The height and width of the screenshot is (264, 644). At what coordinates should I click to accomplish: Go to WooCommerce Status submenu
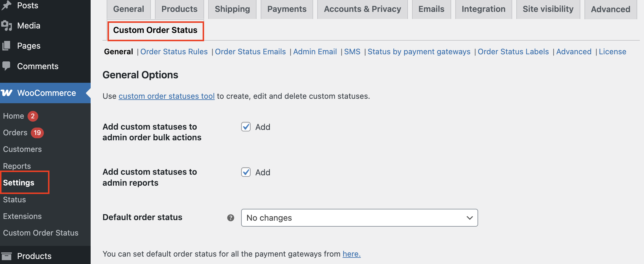tap(15, 200)
